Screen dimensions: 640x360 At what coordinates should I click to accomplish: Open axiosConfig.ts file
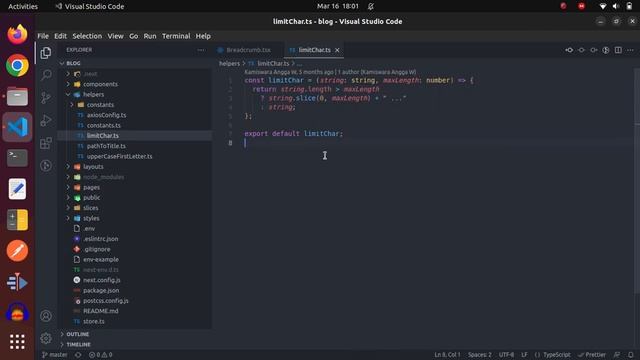click(106, 115)
